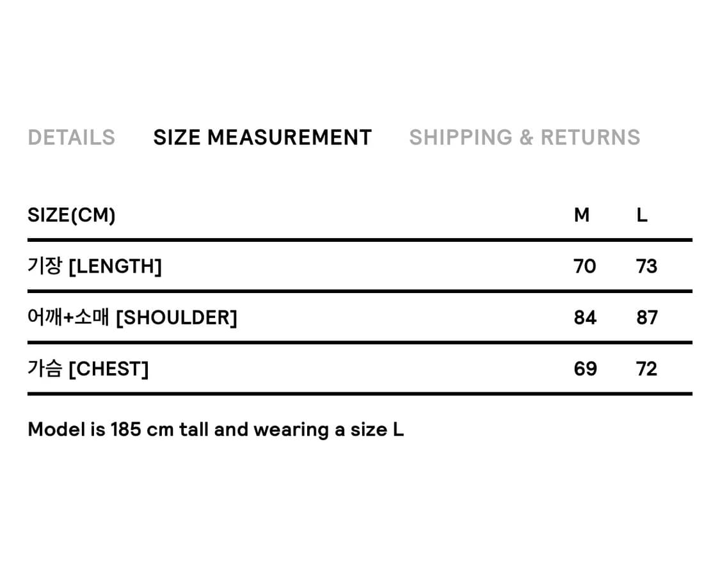Click the shoulder value 87 for L
The height and width of the screenshot is (588, 720).
[646, 317]
